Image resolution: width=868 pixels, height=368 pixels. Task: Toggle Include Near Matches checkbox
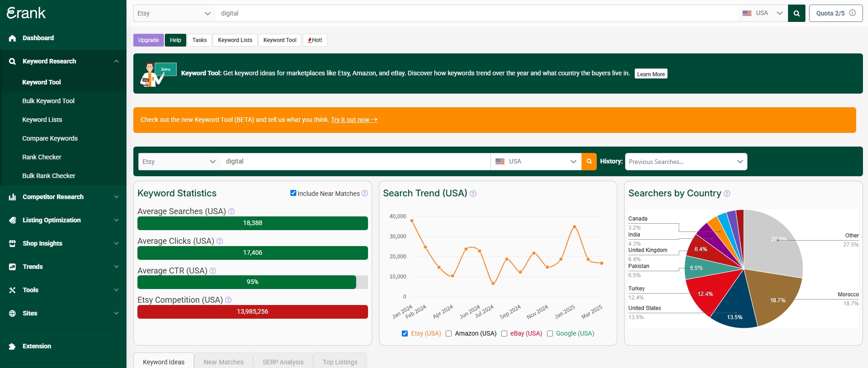(294, 193)
